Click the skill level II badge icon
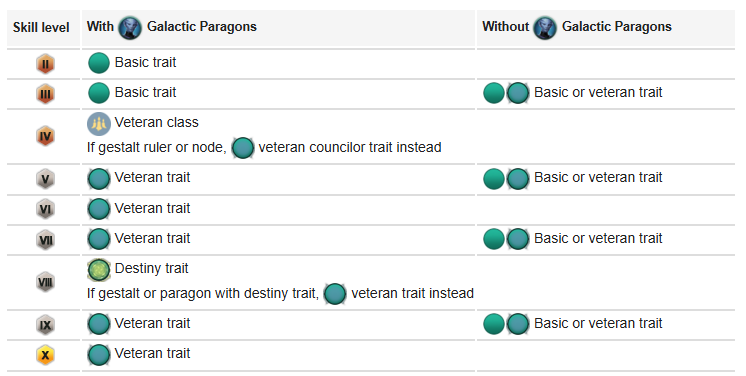This screenshot has width=746, height=376. coord(45,64)
